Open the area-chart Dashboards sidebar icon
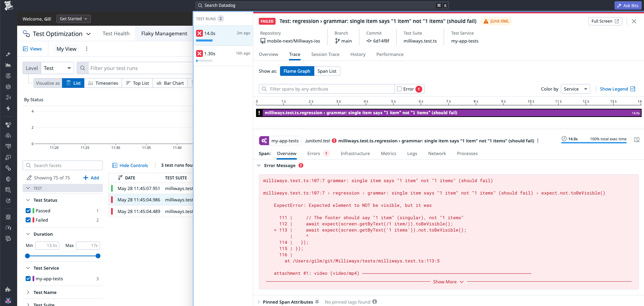The image size is (644, 306). [x=8, y=65]
